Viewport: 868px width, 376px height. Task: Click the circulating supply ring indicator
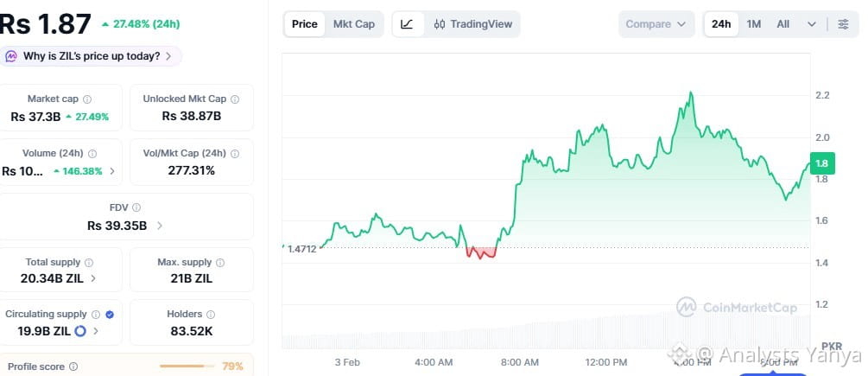(80, 330)
